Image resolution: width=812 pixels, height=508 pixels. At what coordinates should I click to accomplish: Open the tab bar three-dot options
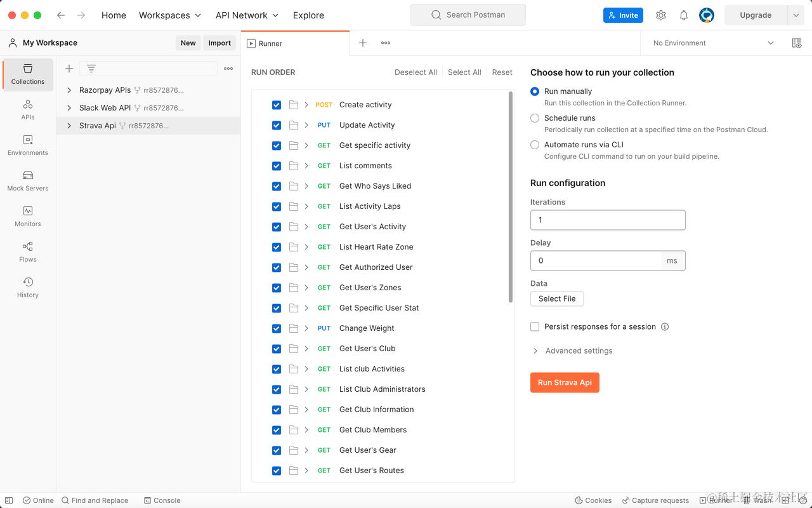pos(386,43)
